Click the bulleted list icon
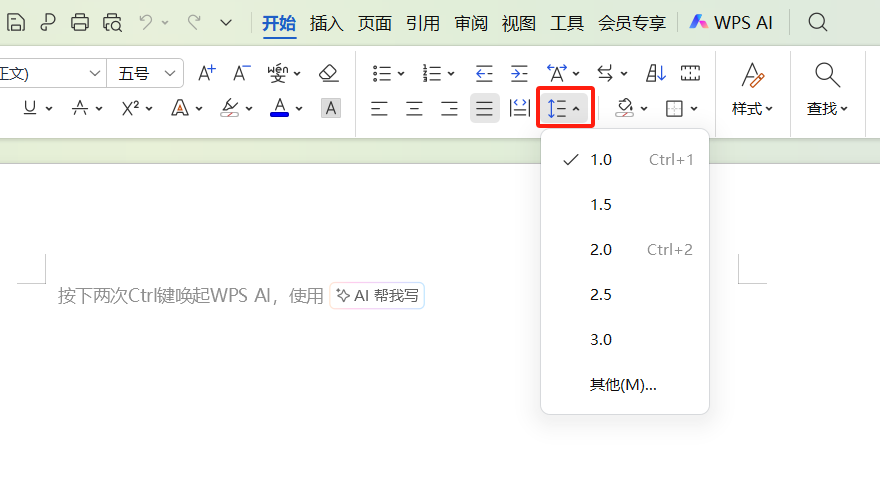This screenshot has width=880, height=482. click(x=382, y=73)
